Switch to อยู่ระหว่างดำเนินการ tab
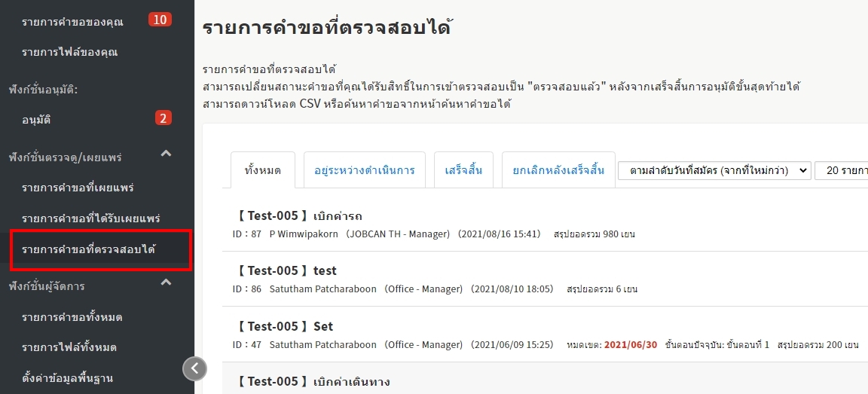This screenshot has width=868, height=394. click(x=365, y=170)
